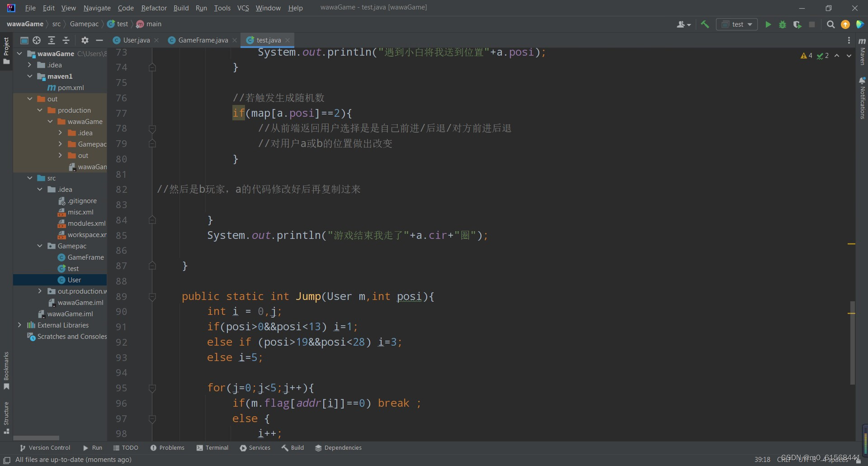Expand External Libraries node
This screenshot has height=466, width=868.
coord(19,325)
